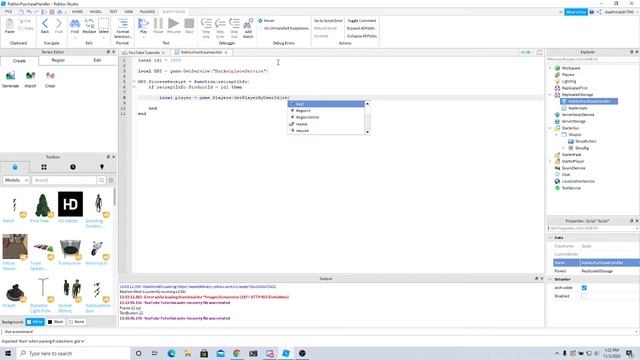
Task: Click Go to Script Error action
Action: pos(328,20)
